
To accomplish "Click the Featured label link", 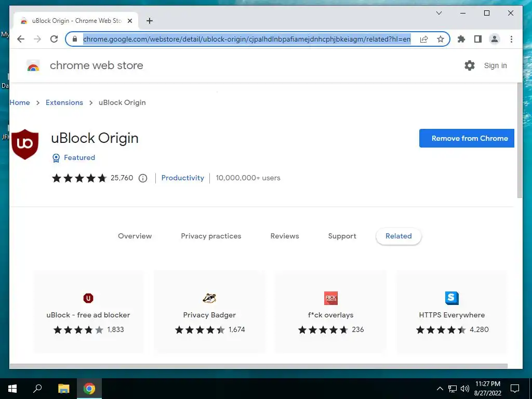I will pyautogui.click(x=79, y=158).
